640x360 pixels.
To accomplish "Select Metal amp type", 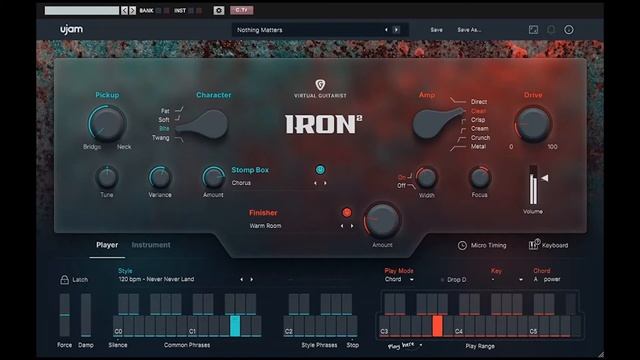I will coord(478,146).
